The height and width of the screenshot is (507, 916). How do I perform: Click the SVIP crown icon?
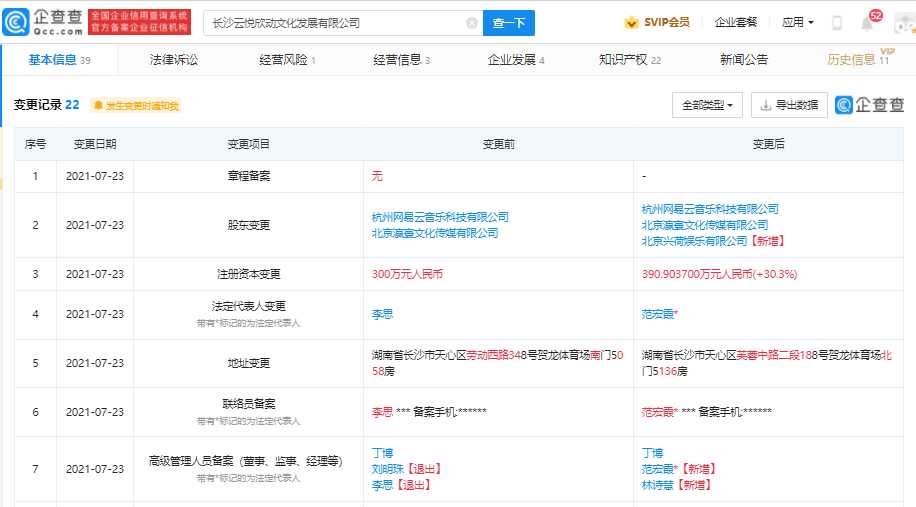(x=632, y=22)
